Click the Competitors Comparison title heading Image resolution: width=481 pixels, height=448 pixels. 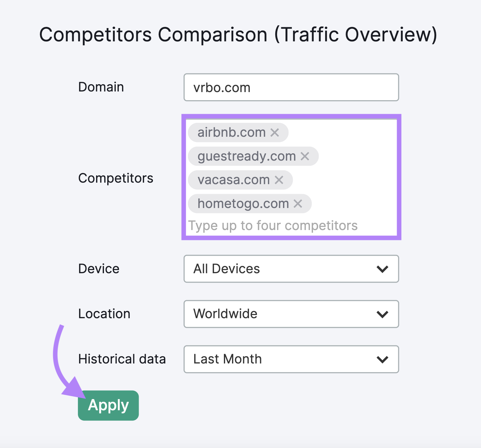pos(238,34)
